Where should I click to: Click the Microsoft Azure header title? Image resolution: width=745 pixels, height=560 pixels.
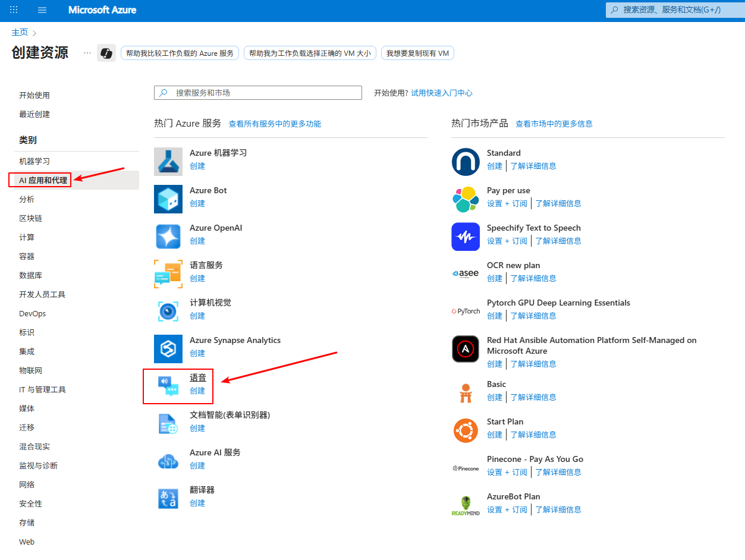click(x=102, y=10)
